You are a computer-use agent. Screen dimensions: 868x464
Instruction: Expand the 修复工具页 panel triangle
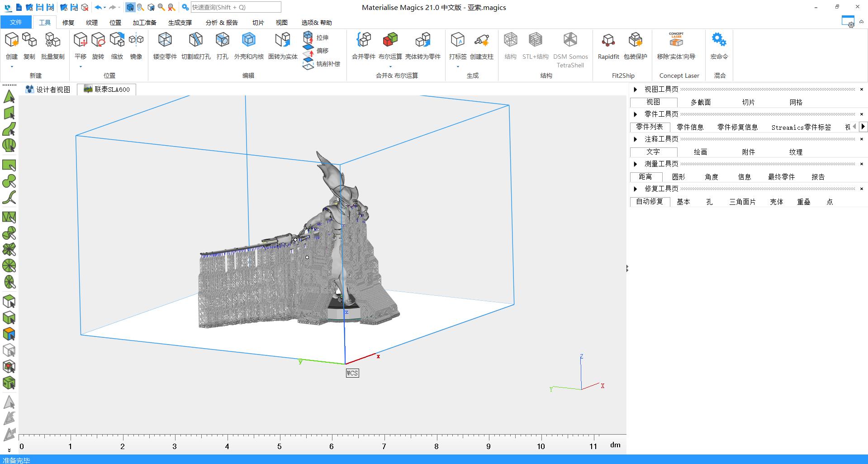tap(636, 189)
